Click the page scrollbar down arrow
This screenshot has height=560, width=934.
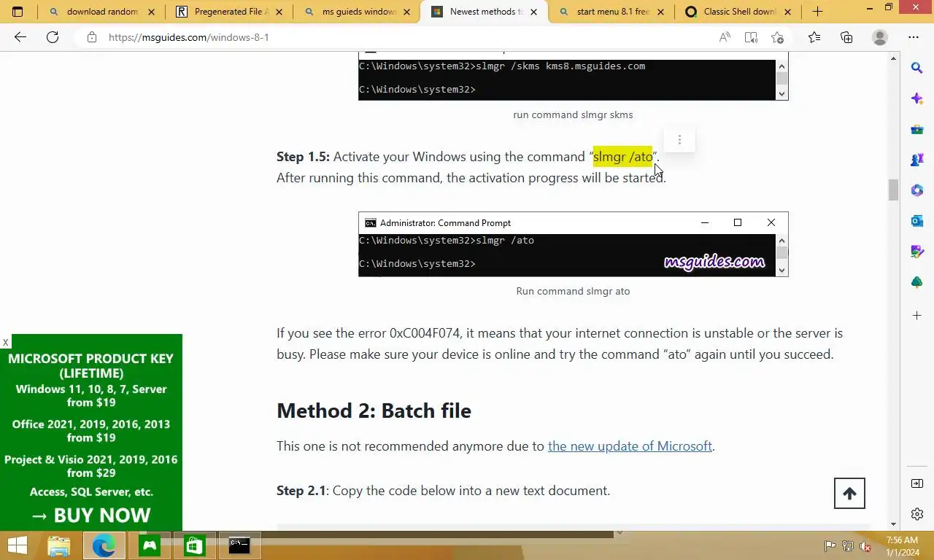pyautogui.click(x=893, y=524)
